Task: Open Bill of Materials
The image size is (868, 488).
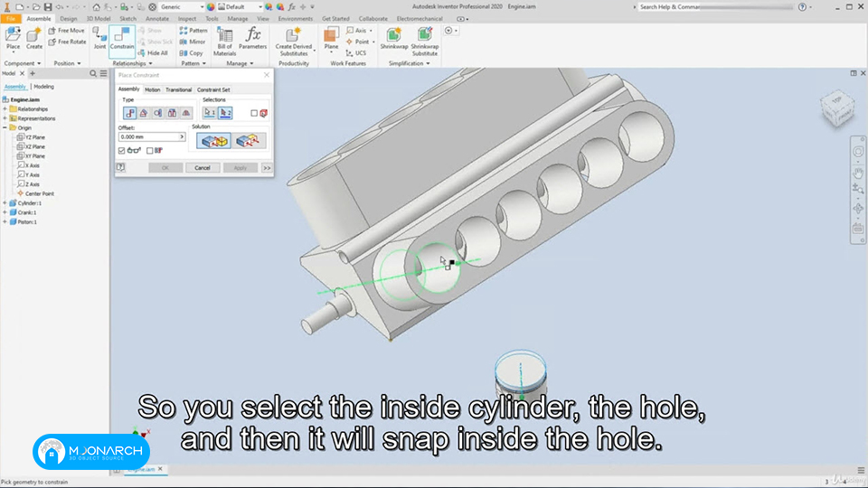Action: coord(225,41)
